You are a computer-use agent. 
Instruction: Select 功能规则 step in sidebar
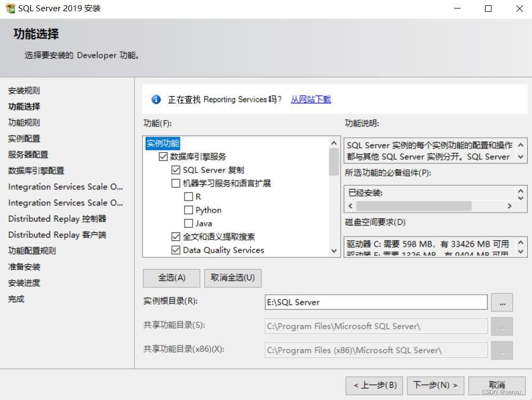(x=24, y=123)
